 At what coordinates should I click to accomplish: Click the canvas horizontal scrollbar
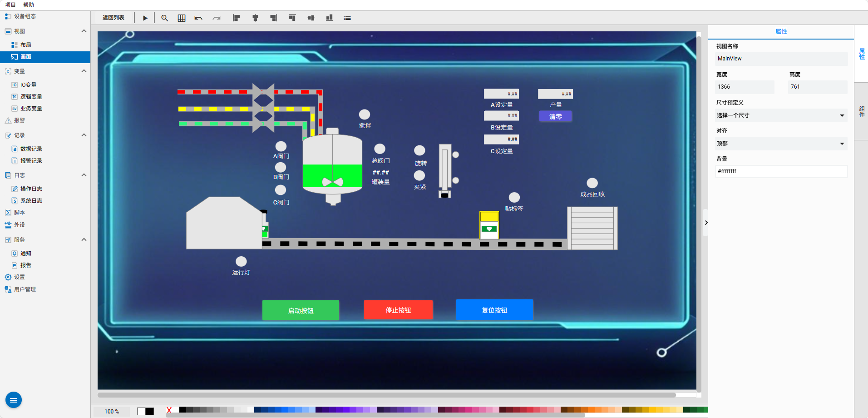point(387,395)
